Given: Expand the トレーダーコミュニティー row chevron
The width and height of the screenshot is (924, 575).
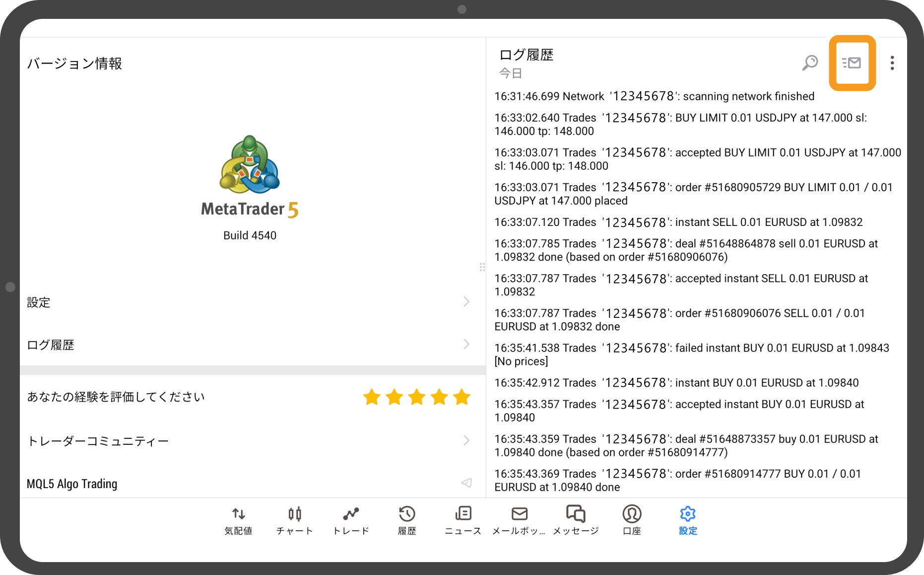Looking at the screenshot, I should [x=466, y=440].
